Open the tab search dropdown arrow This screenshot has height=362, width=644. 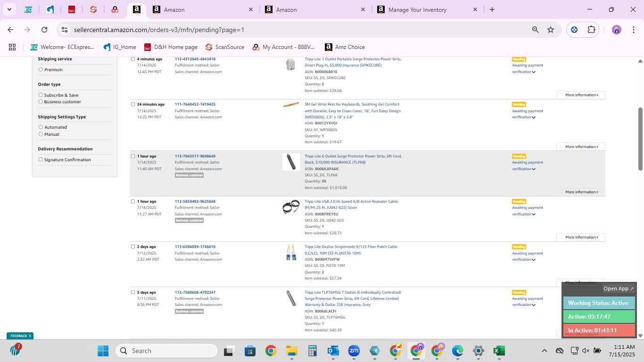[x=9, y=9]
